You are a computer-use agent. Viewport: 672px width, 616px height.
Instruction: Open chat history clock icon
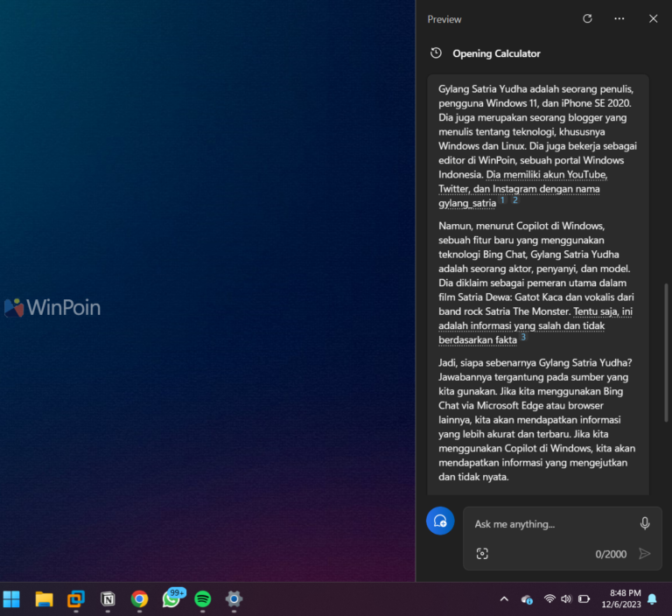436,53
